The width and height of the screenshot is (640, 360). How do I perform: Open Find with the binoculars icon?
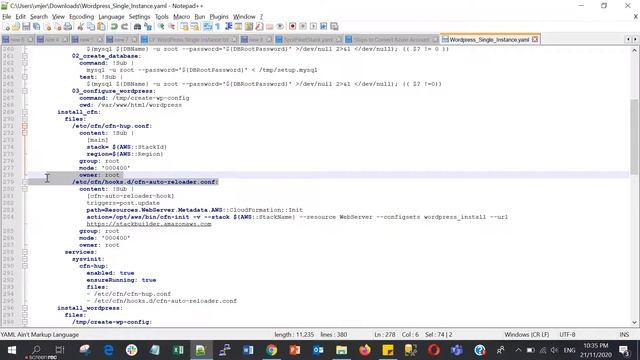coord(137,27)
